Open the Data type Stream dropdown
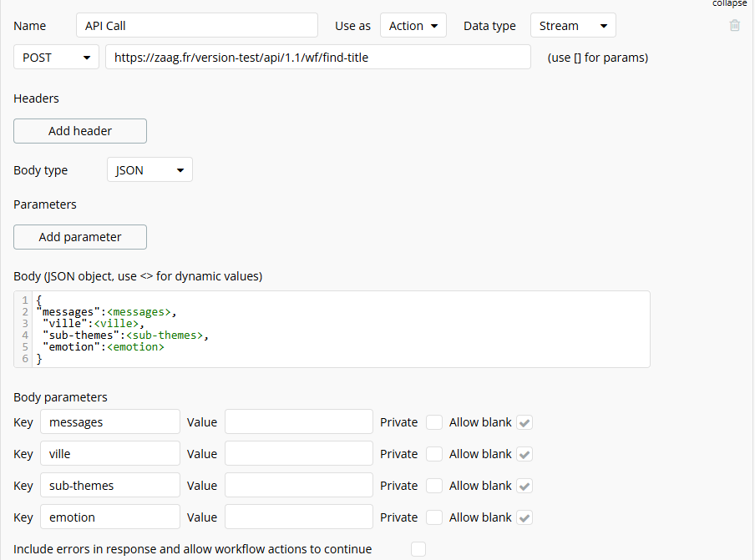Viewport: 755px width, 560px height. [x=573, y=26]
